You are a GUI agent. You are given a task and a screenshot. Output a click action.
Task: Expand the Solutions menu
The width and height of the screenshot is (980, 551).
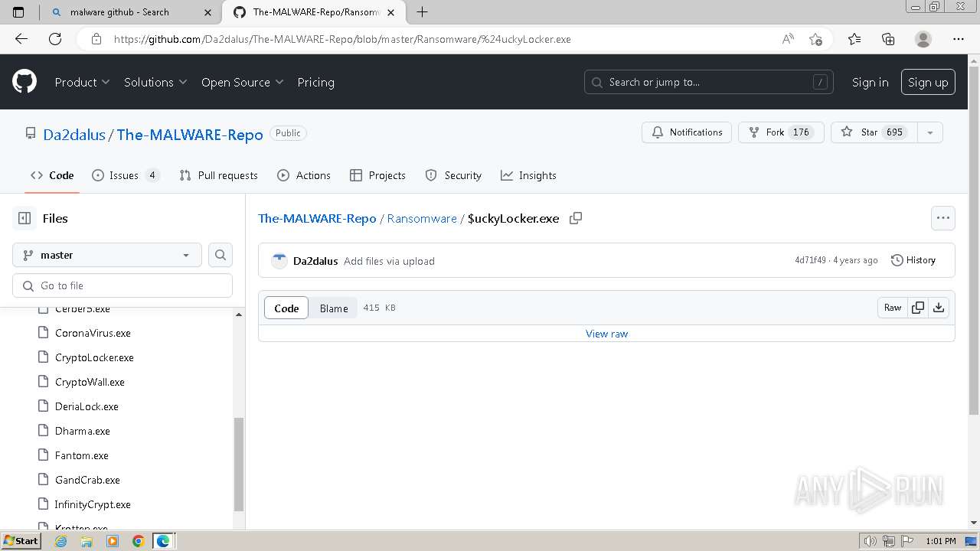pyautogui.click(x=155, y=82)
